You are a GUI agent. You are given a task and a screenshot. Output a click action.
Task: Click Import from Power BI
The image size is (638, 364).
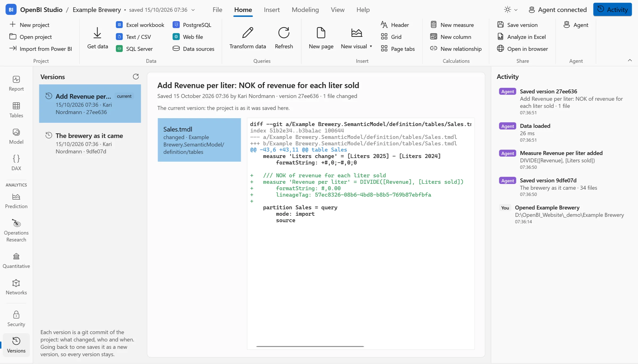point(40,49)
